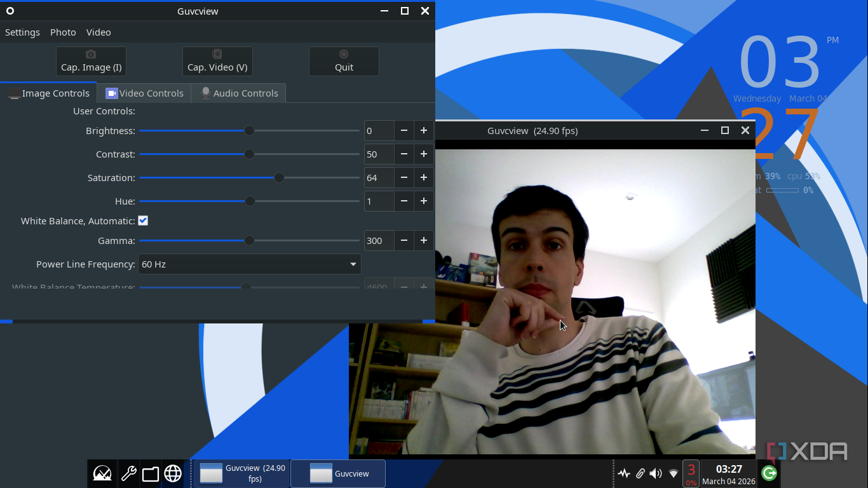This screenshot has height=488, width=868.
Task: Increase Gamma with the plus button
Action: [x=424, y=241]
